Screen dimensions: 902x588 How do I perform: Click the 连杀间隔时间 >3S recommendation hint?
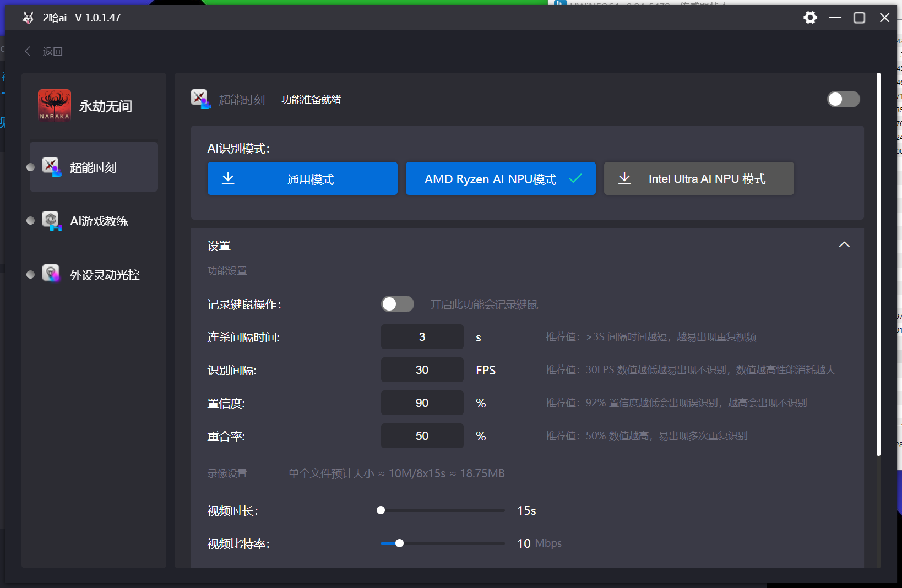651,337
